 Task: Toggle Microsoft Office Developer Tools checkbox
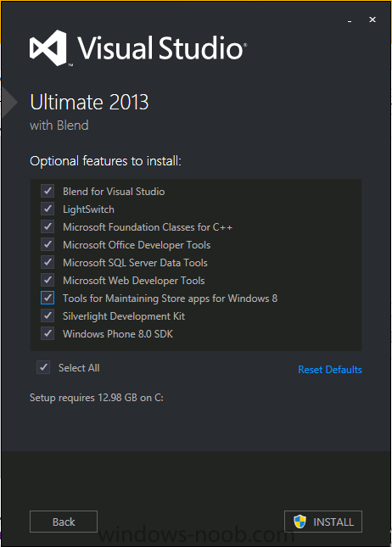pyautogui.click(x=48, y=244)
